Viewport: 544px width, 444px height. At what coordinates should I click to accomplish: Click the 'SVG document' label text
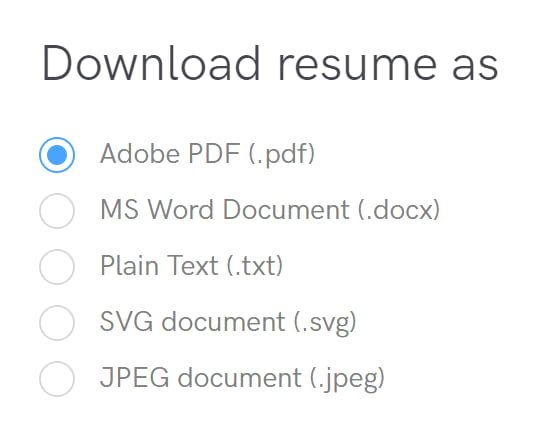coord(193,322)
